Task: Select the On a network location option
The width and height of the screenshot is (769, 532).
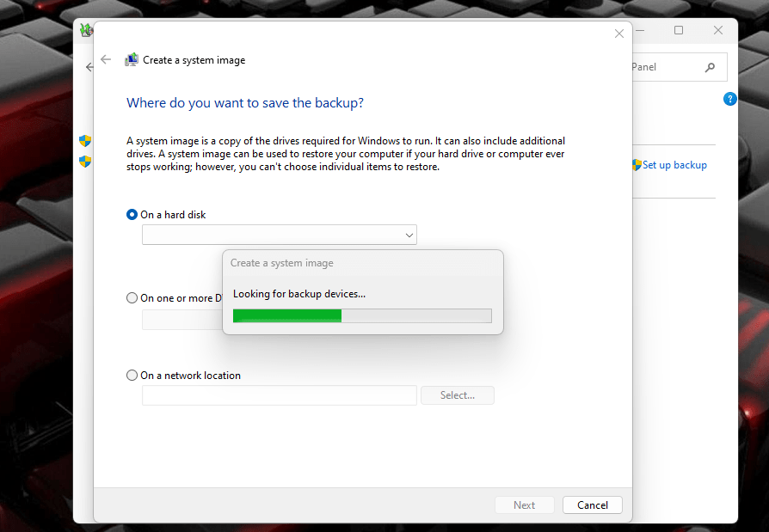Action: [x=132, y=376]
